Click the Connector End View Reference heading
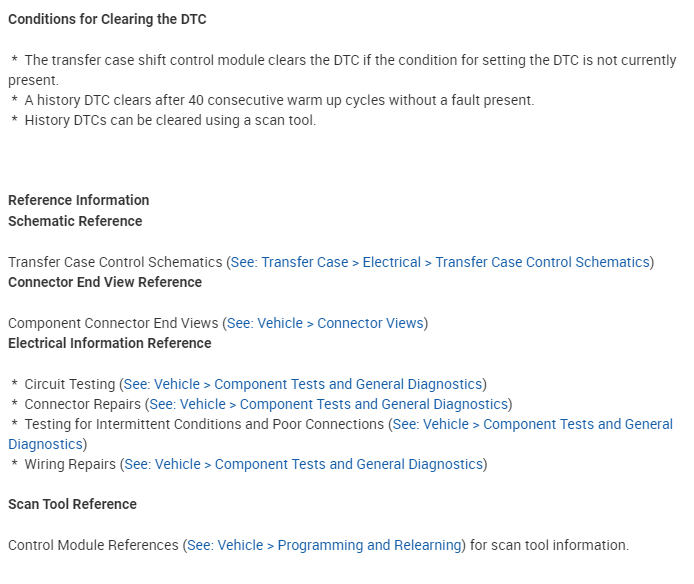Screen dimensions: 694x584 tap(105, 282)
